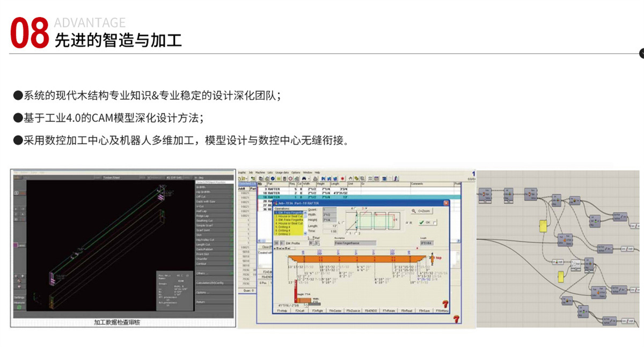Open the Help menu
The width and height of the screenshot is (644, 347).
click(x=317, y=172)
